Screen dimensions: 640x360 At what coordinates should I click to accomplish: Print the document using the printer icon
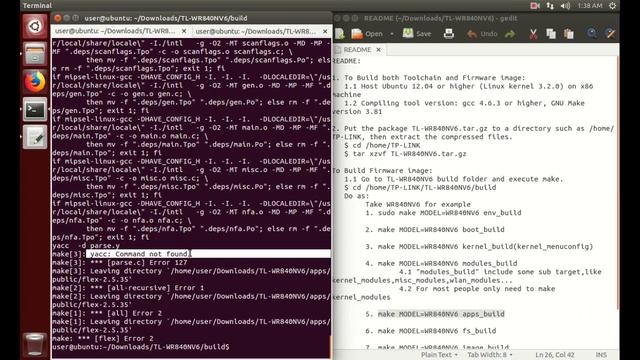pyautogui.click(x=449, y=34)
